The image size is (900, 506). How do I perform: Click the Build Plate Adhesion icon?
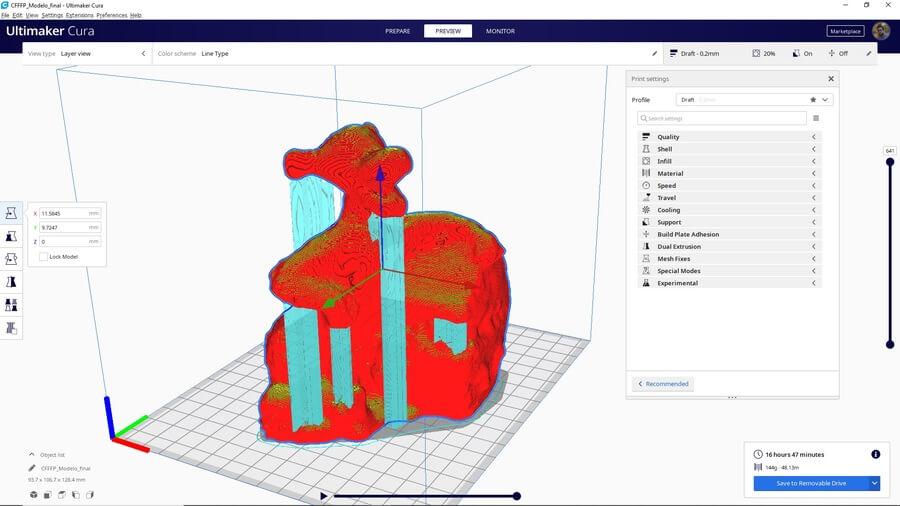pyautogui.click(x=646, y=234)
